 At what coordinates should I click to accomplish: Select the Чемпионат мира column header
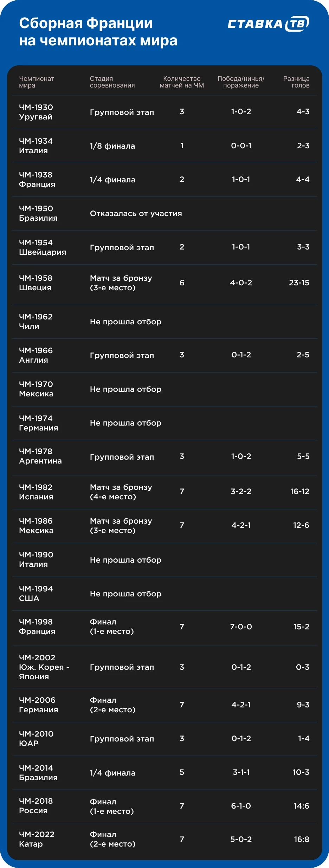click(x=37, y=82)
